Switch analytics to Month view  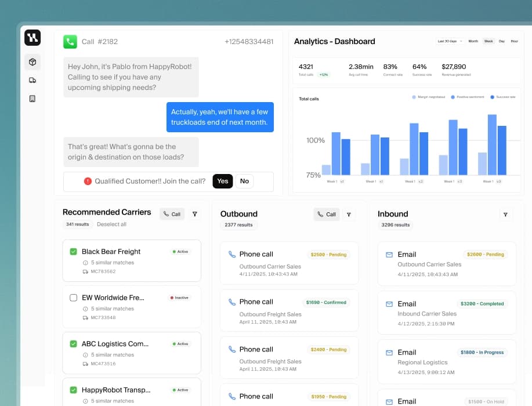coord(473,41)
